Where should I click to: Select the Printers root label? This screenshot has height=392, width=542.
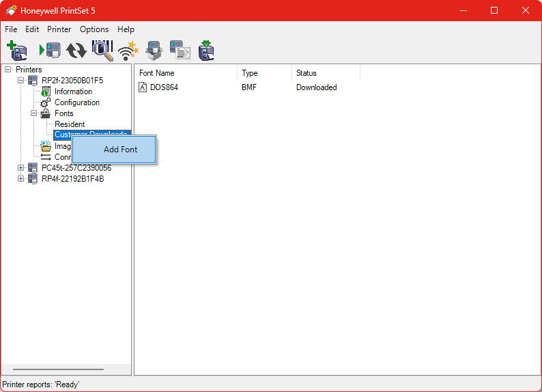tap(29, 70)
